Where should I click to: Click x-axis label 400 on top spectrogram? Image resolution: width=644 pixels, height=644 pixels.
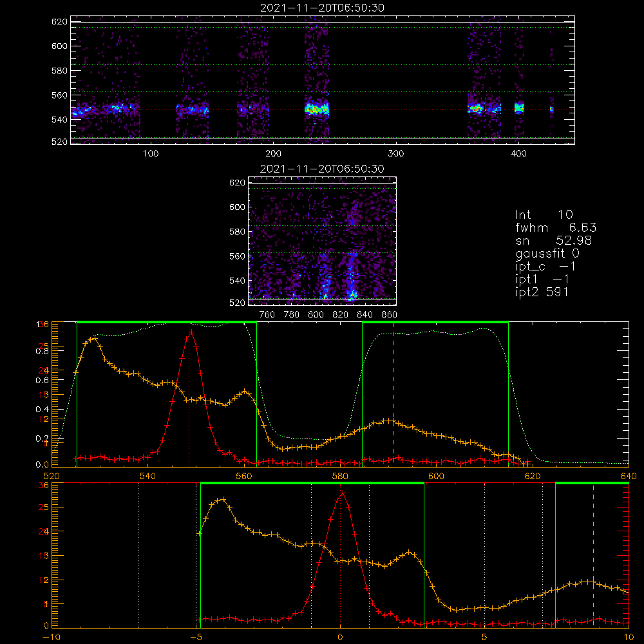tap(518, 154)
